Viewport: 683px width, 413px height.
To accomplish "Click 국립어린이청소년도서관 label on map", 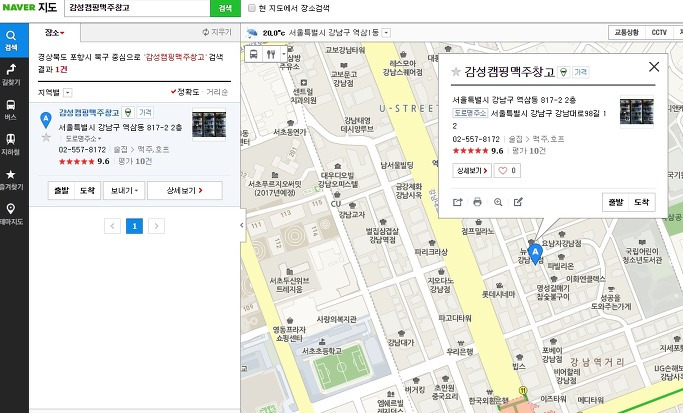I will (642, 255).
